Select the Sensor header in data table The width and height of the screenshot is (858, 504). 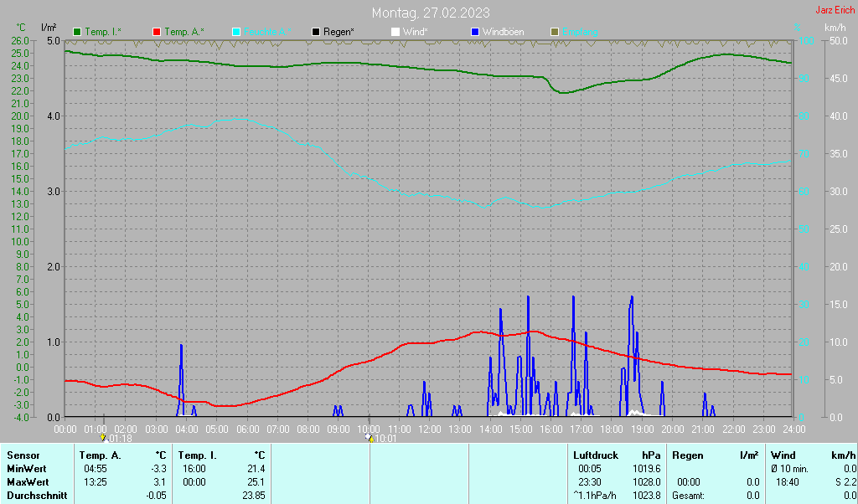(x=23, y=455)
